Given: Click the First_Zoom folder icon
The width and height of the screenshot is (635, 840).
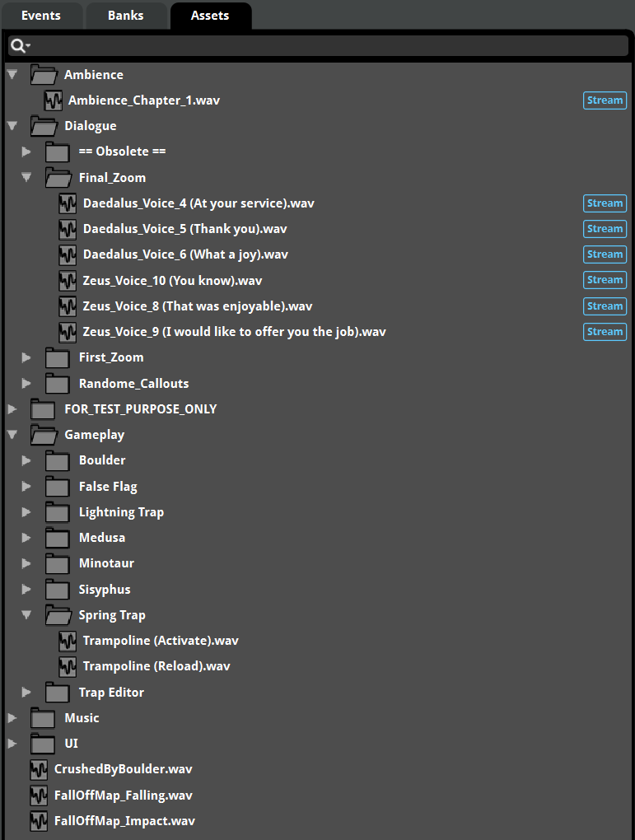Looking at the screenshot, I should (58, 357).
